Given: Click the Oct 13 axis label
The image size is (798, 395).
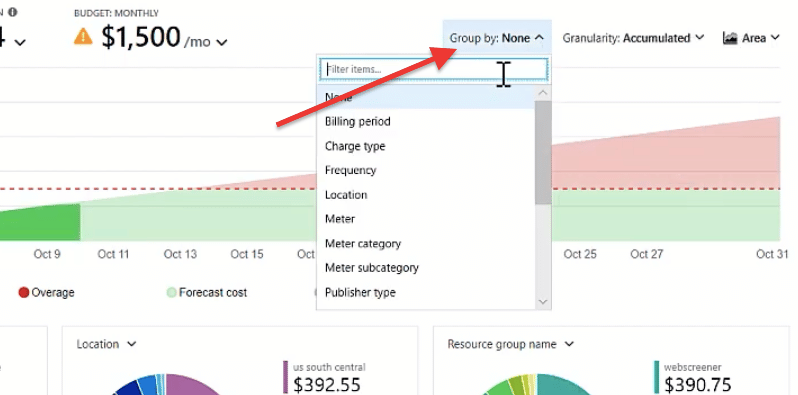Looking at the screenshot, I should tap(180, 254).
